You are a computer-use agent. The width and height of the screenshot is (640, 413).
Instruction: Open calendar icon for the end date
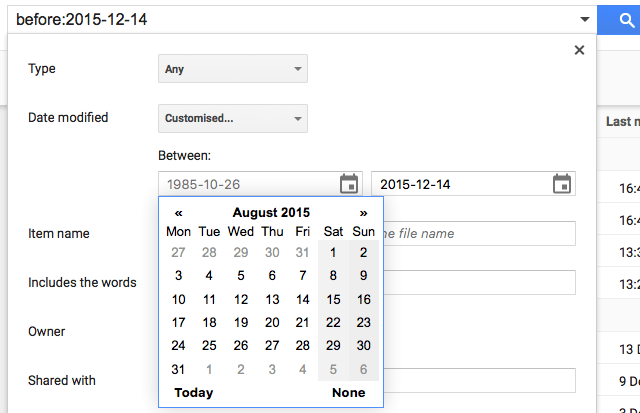562,184
